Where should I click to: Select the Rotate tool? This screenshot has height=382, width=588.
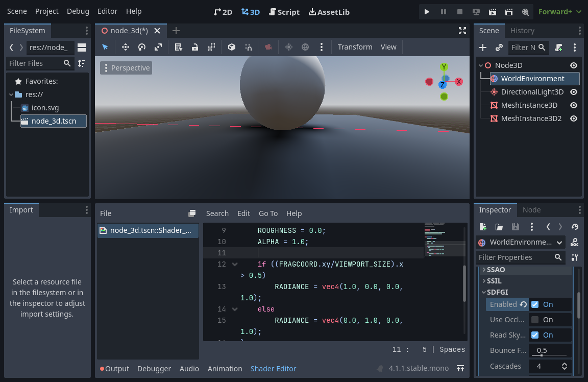143,47
